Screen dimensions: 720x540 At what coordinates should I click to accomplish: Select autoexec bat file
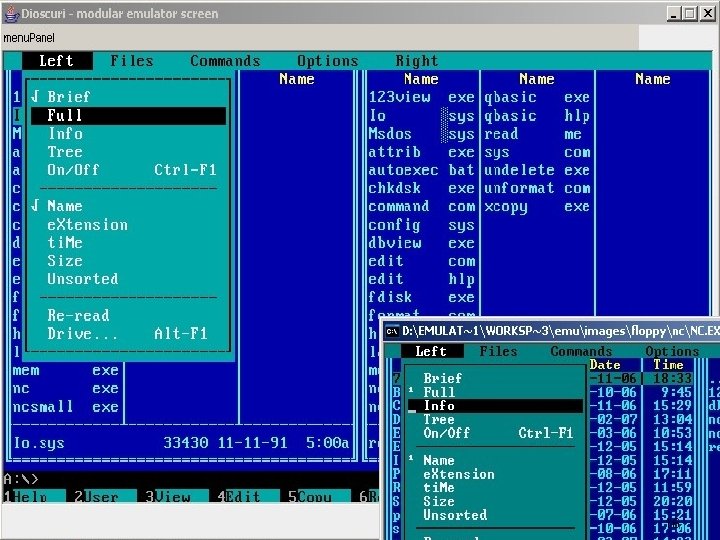tap(422, 170)
